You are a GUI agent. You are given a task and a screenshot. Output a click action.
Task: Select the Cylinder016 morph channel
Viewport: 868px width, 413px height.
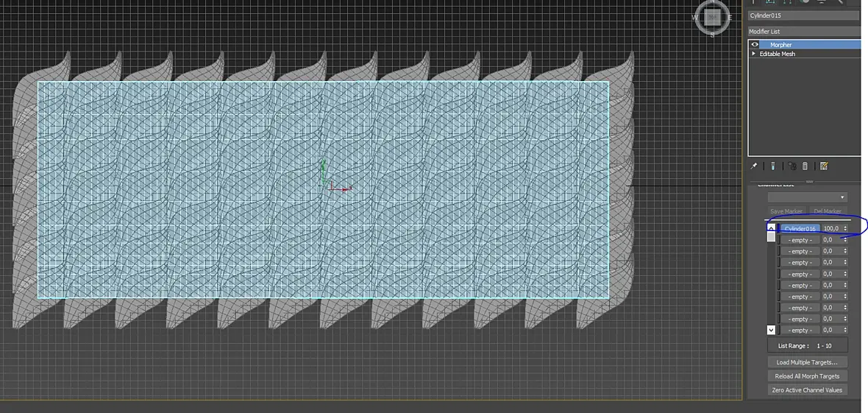[x=800, y=228]
